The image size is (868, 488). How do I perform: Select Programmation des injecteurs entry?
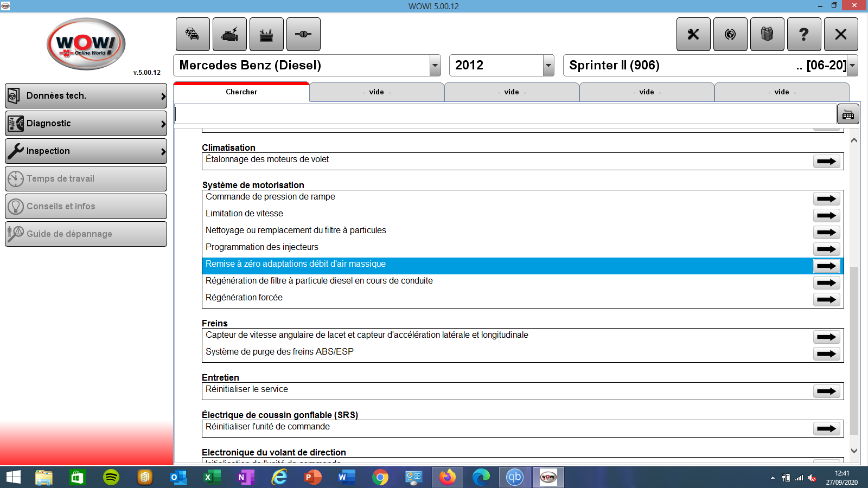pos(262,247)
